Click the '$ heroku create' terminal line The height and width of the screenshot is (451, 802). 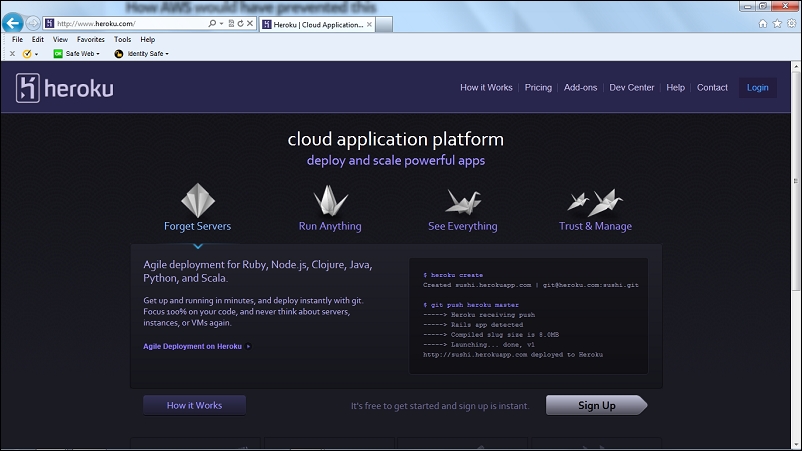click(453, 275)
